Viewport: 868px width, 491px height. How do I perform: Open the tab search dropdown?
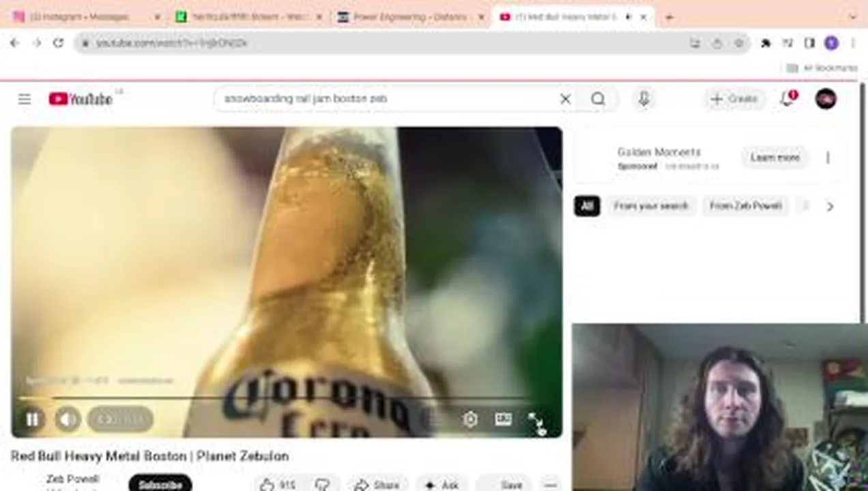853,17
